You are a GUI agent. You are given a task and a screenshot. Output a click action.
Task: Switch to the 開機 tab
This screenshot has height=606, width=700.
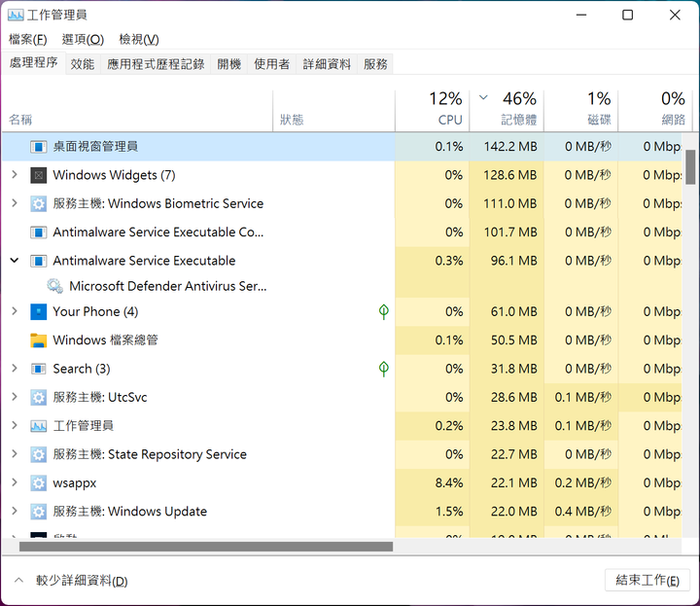(x=229, y=64)
